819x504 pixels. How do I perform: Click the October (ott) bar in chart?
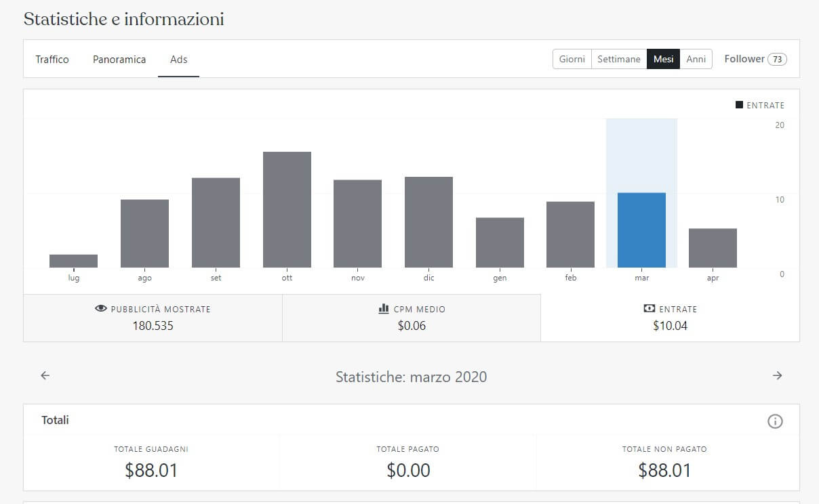tap(287, 209)
